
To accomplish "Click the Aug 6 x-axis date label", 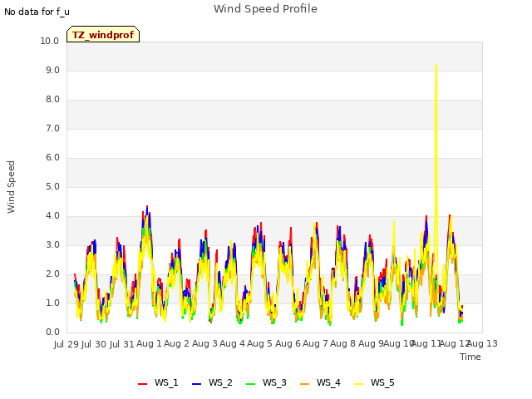I will [288, 343].
